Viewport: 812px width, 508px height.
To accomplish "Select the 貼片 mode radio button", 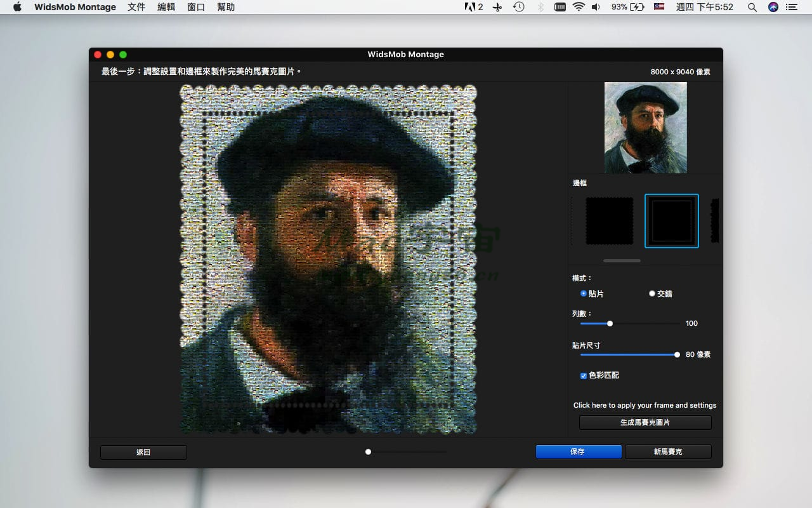I will 584,293.
